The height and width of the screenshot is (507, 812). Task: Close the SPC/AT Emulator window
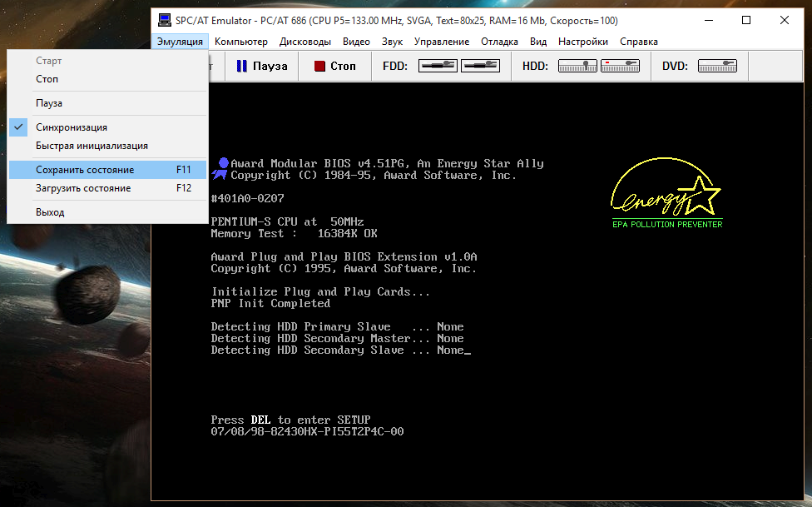tap(784, 20)
